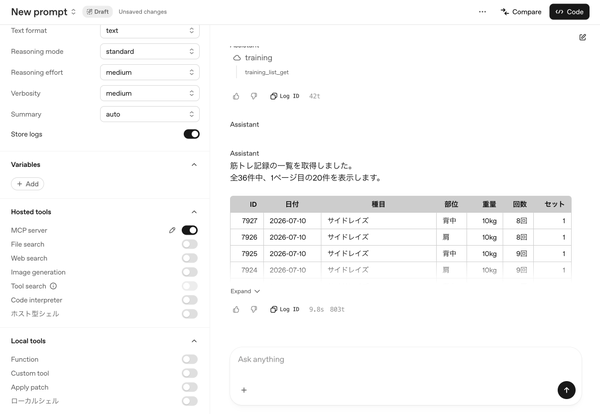Image resolution: width=600 pixels, height=414 pixels.
Task: Enable the Custom tool toggle
Action: [x=189, y=373]
